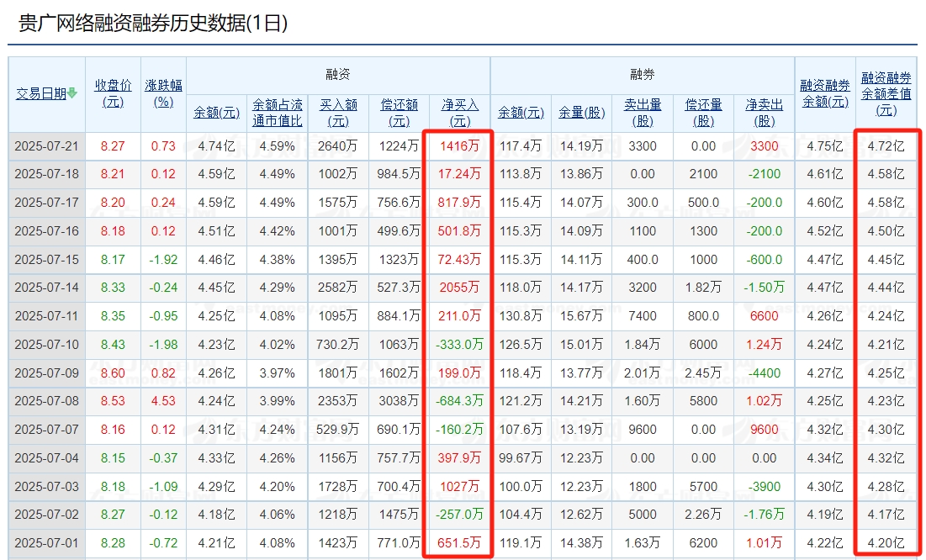Viewport: 926px width, 560px height.
Task: Select the 2025-07-15 date cell
Action: coord(46,259)
